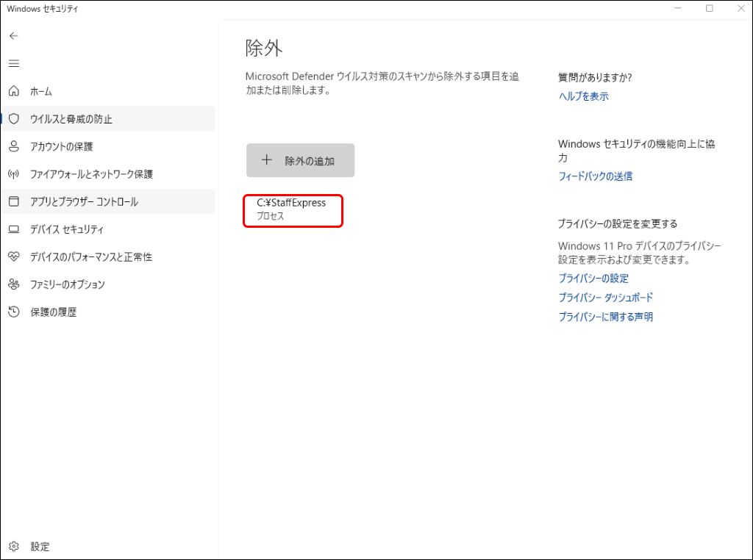Open デバイス セキュリティ section
753x560 pixels.
coord(109,229)
